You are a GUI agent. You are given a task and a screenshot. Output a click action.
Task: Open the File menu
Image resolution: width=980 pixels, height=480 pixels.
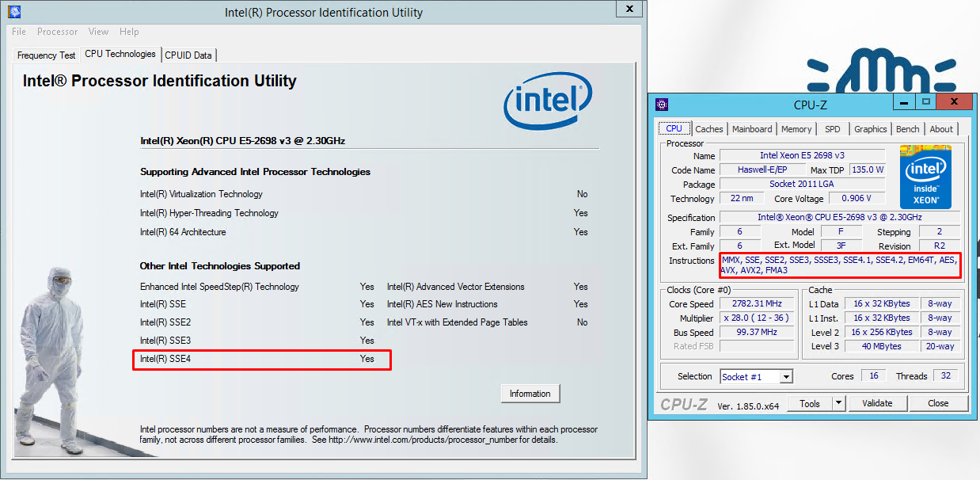click(19, 32)
